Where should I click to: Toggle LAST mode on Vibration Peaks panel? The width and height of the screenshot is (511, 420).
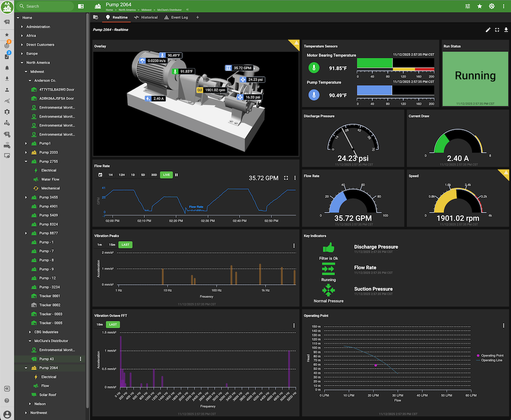point(125,245)
